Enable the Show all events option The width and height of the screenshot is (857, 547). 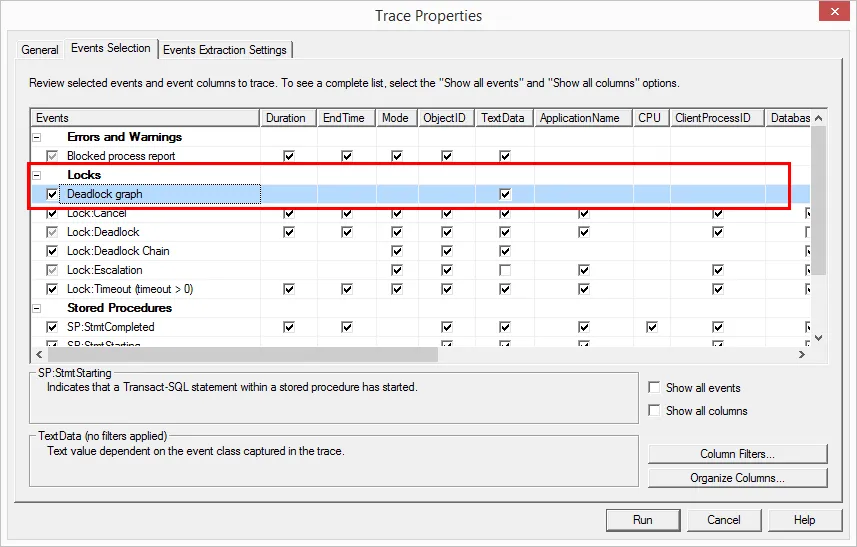click(x=654, y=388)
